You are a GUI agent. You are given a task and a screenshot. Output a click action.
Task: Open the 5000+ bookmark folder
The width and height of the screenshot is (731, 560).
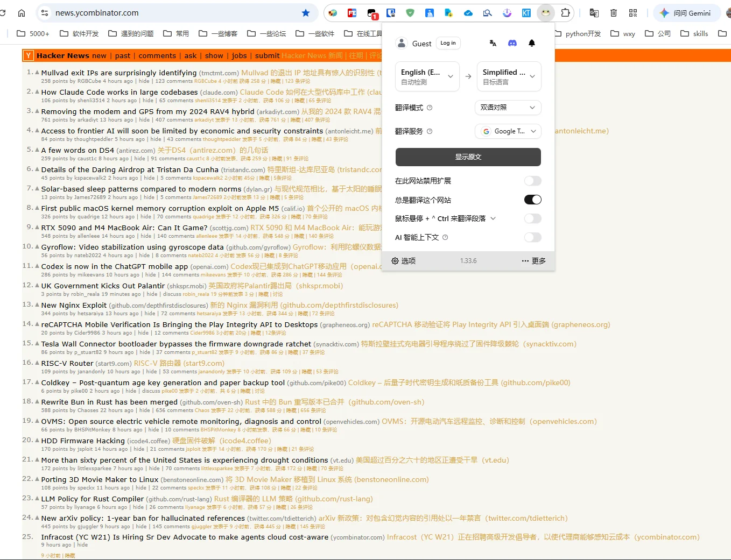coord(33,33)
